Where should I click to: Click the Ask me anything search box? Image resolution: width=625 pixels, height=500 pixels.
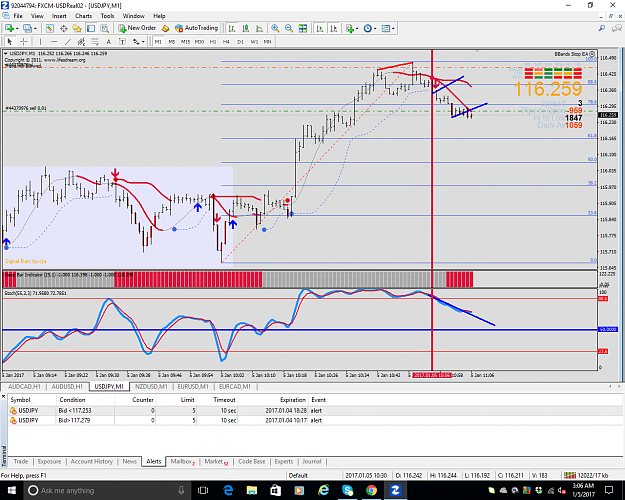tap(106, 490)
